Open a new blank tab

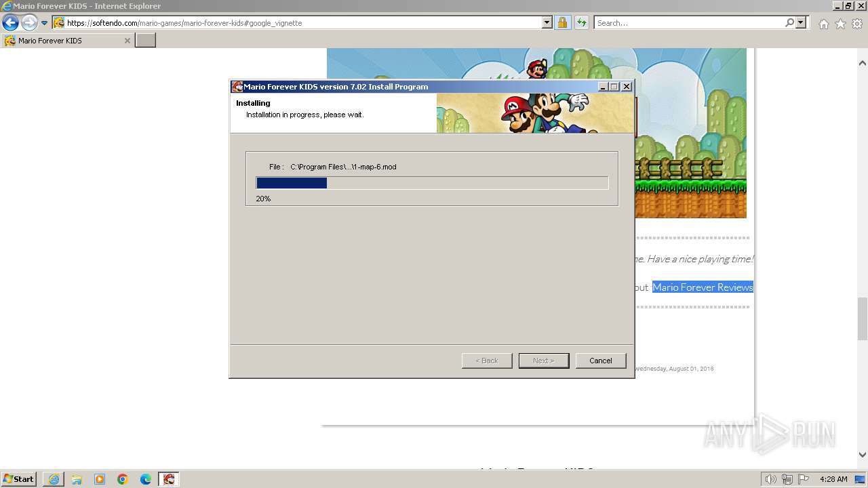click(x=146, y=41)
